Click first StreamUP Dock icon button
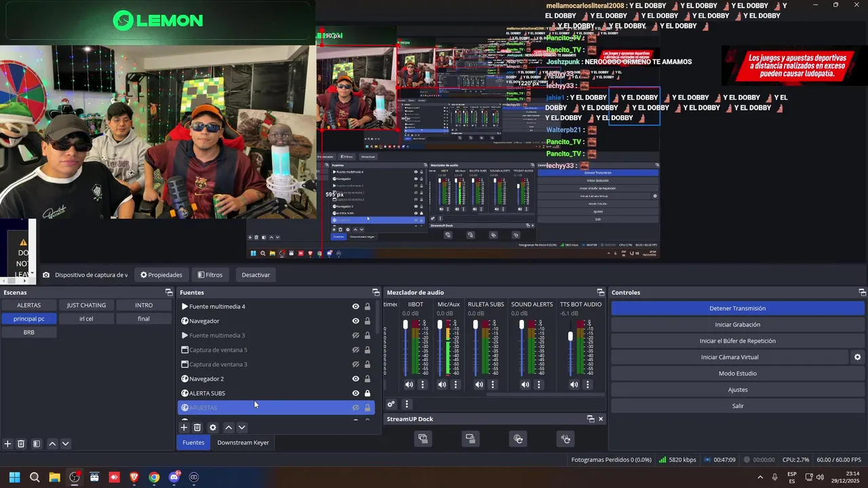868x488 pixels. tap(422, 439)
